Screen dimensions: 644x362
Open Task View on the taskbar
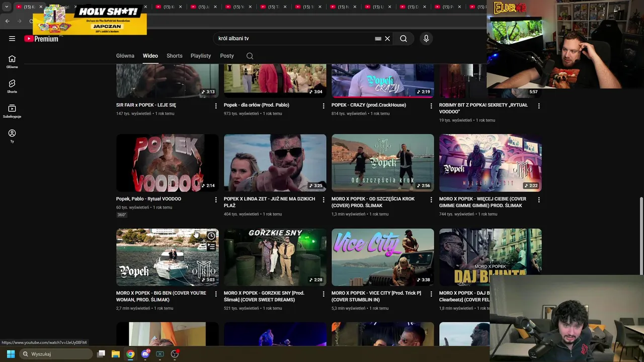pos(101,354)
